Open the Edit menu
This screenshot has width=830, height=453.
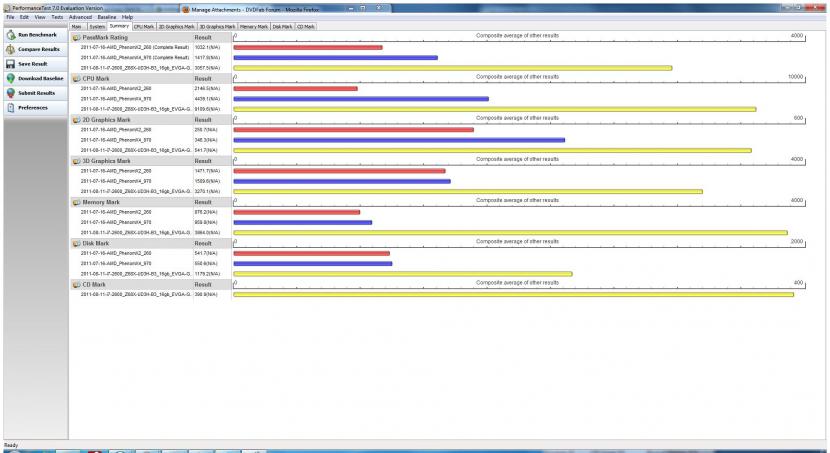tap(24, 17)
